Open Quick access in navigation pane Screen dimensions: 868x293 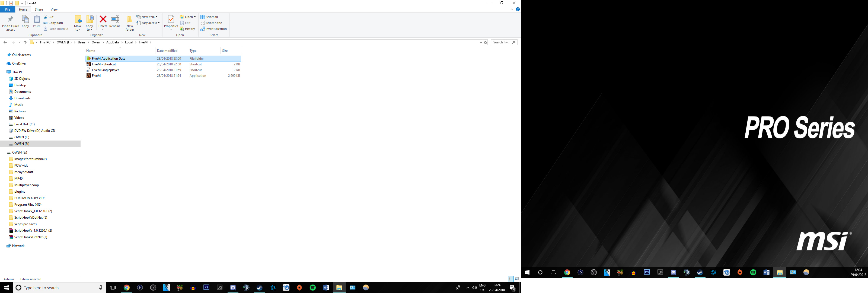click(21, 55)
